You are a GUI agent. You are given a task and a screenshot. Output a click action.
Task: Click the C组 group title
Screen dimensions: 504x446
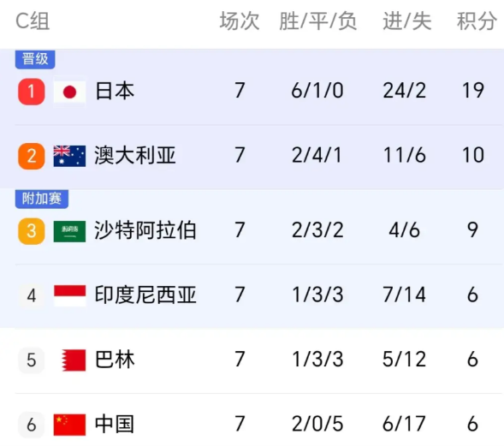[33, 21]
